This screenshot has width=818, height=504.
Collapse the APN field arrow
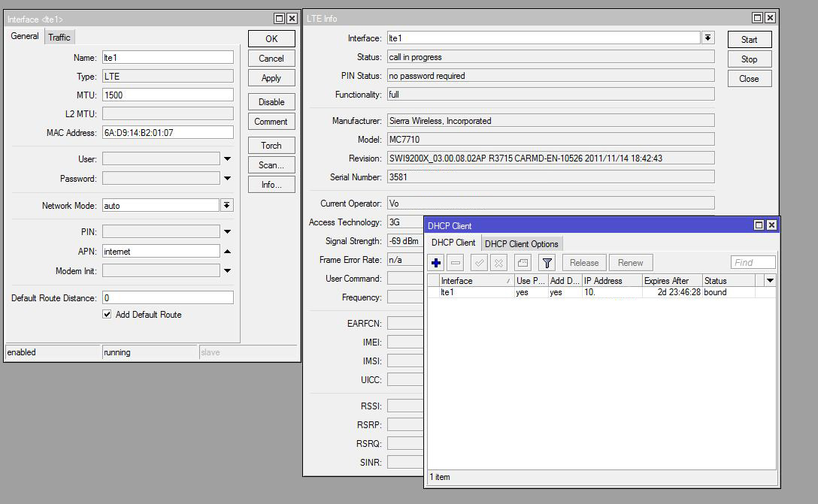[x=227, y=252]
